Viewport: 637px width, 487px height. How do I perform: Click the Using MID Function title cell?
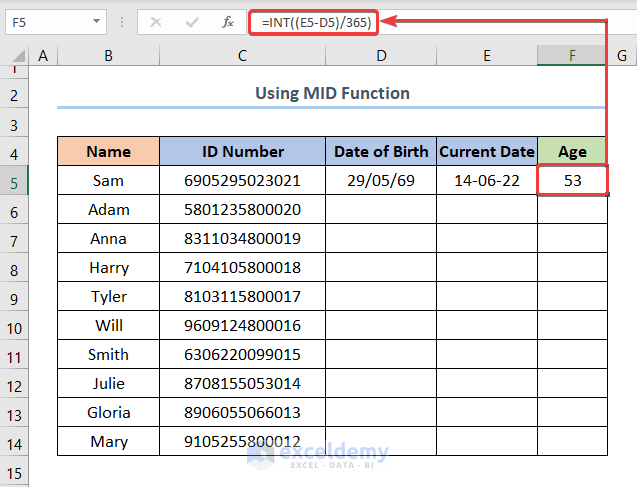click(332, 93)
